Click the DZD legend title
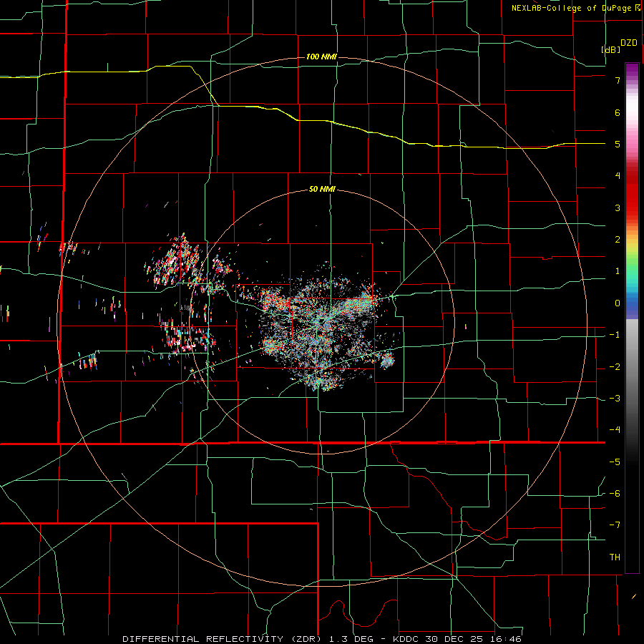The height and width of the screenshot is (644, 644). (628, 43)
